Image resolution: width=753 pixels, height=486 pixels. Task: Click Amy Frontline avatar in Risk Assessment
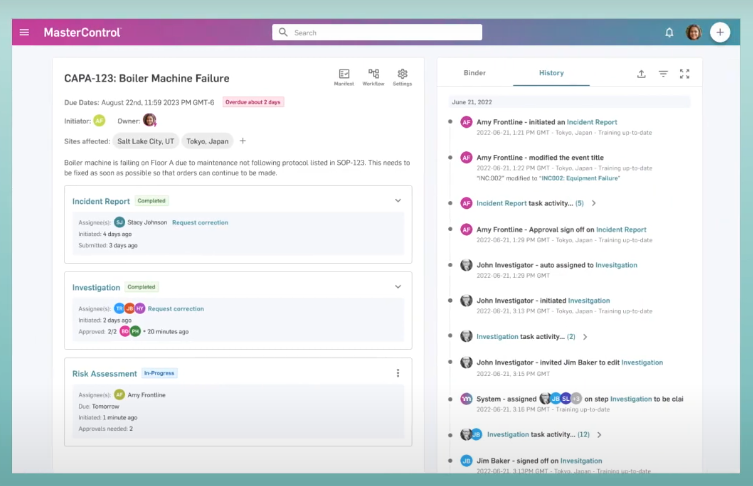(119, 394)
